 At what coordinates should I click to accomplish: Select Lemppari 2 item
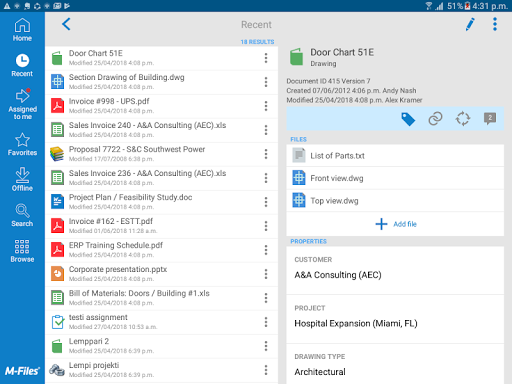(161, 346)
